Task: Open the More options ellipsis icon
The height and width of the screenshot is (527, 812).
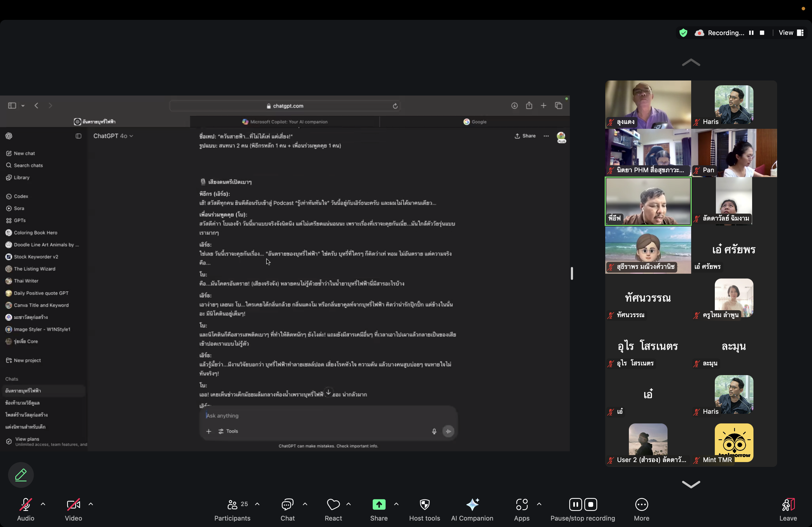Action: (641, 504)
